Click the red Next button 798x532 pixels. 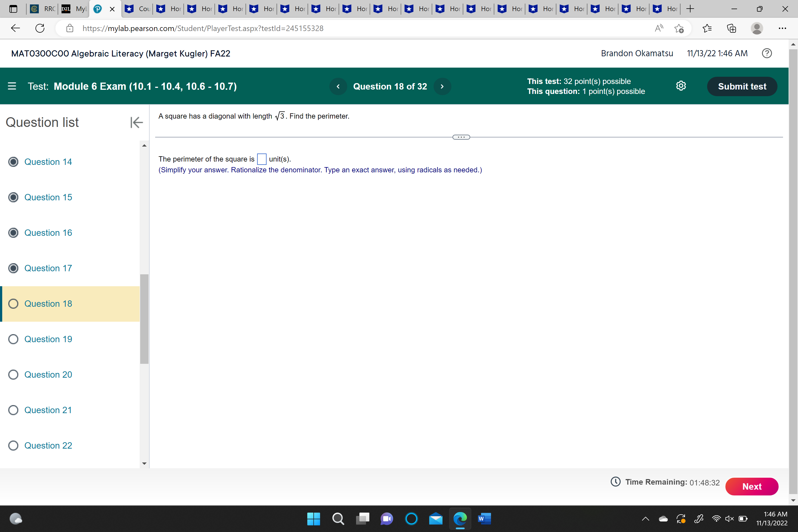tap(751, 486)
